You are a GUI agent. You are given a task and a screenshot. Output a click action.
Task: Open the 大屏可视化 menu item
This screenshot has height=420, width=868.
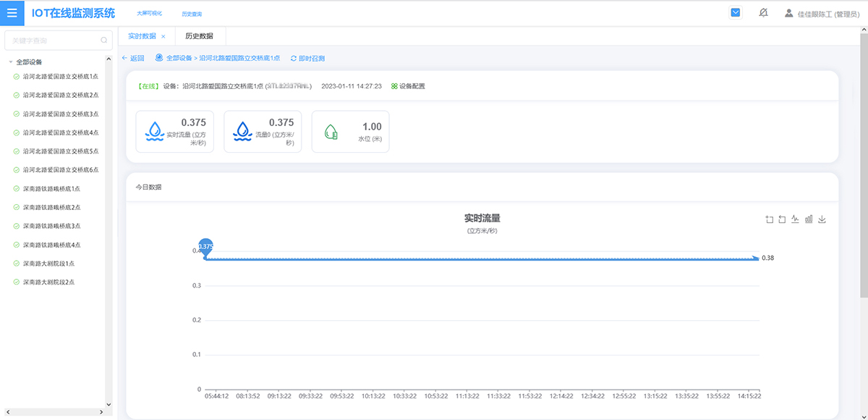pyautogui.click(x=150, y=14)
